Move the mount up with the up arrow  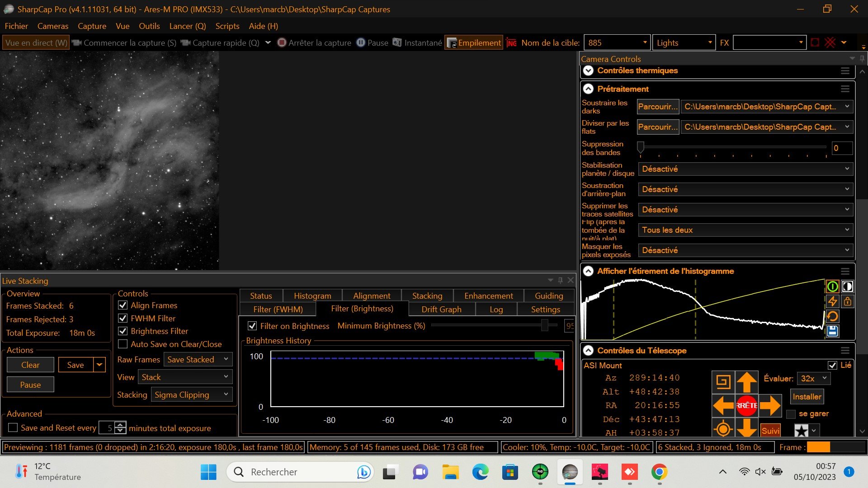[x=746, y=382]
